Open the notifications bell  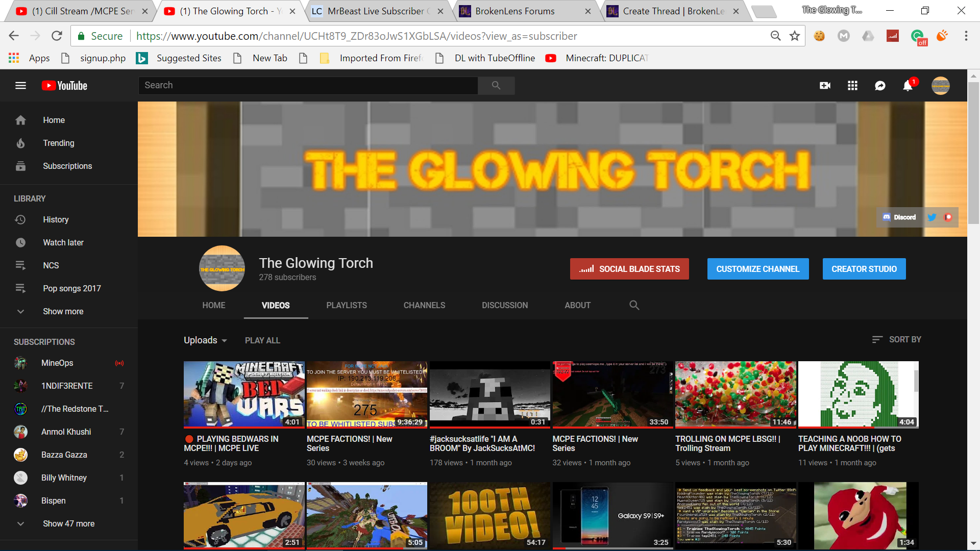908,86
